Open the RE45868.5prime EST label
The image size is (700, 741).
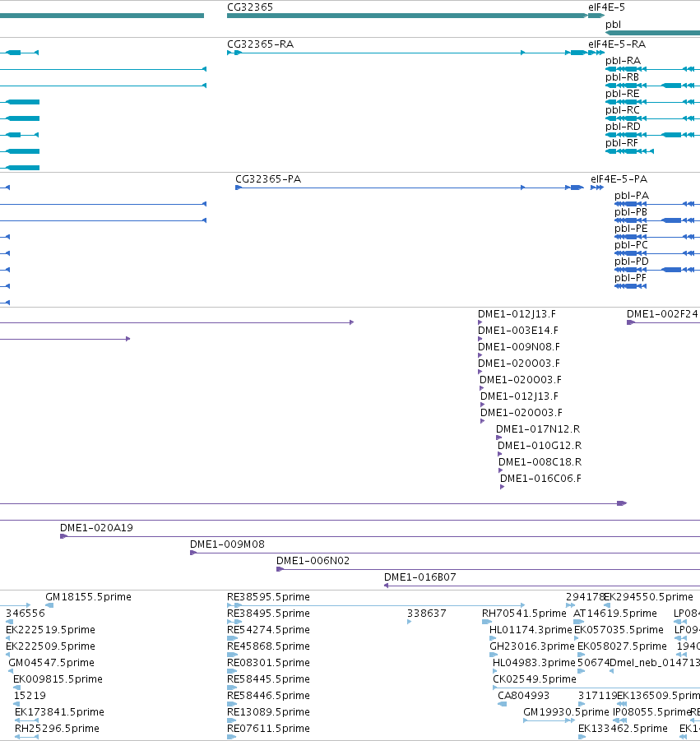(268, 646)
